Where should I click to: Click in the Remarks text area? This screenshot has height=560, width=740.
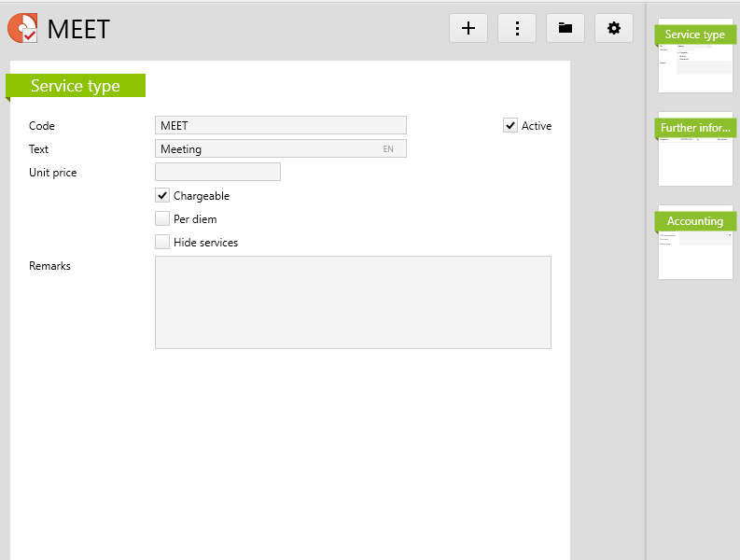(x=353, y=302)
